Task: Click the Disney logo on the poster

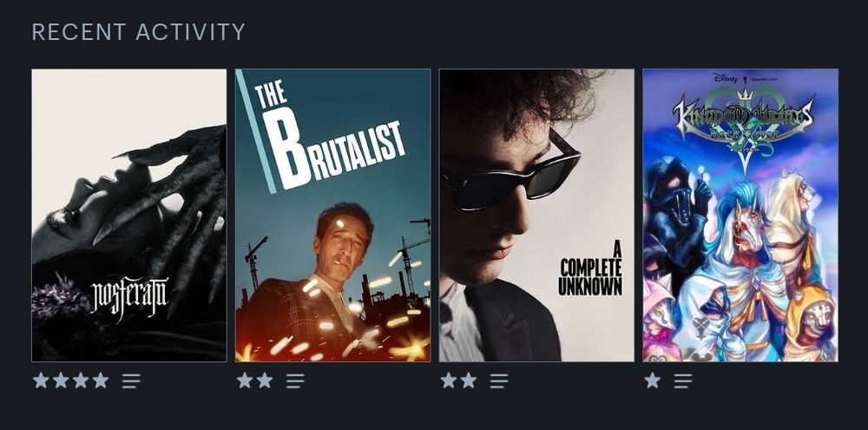Action: (725, 78)
